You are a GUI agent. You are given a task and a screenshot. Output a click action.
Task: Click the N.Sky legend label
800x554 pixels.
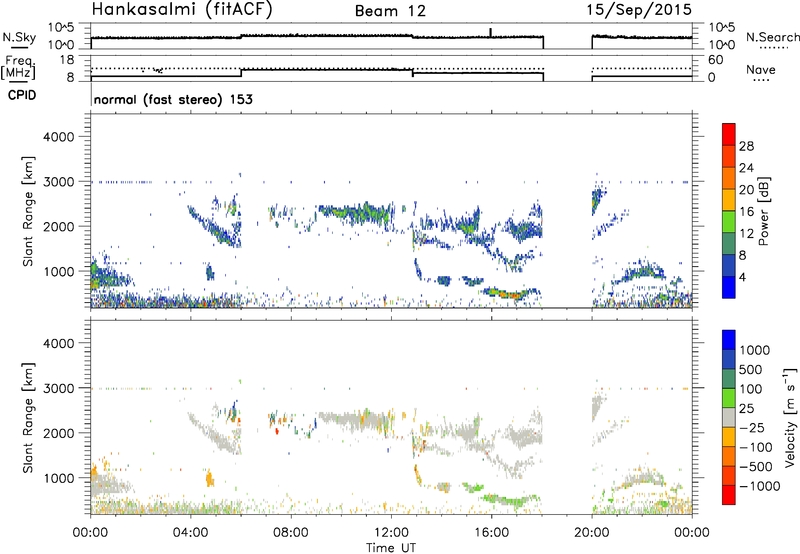coord(19,37)
